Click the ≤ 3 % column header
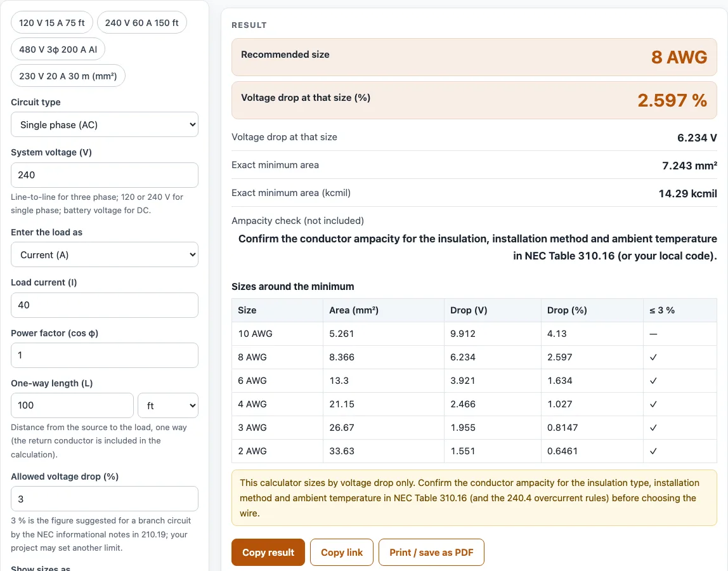Viewport: 728px width, 571px height. [x=680, y=310]
